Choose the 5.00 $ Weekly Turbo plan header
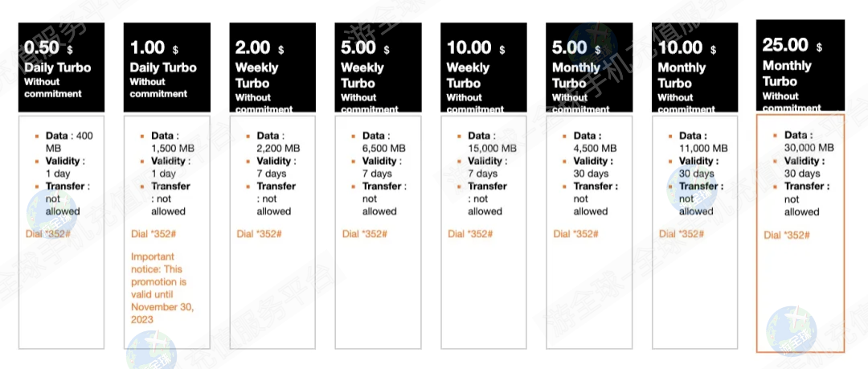The image size is (868, 369). pyautogui.click(x=378, y=68)
